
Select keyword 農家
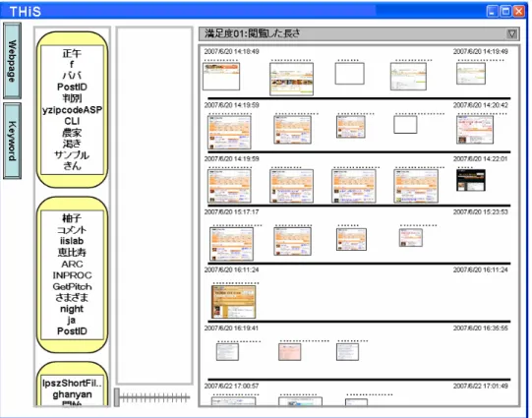click(x=72, y=133)
